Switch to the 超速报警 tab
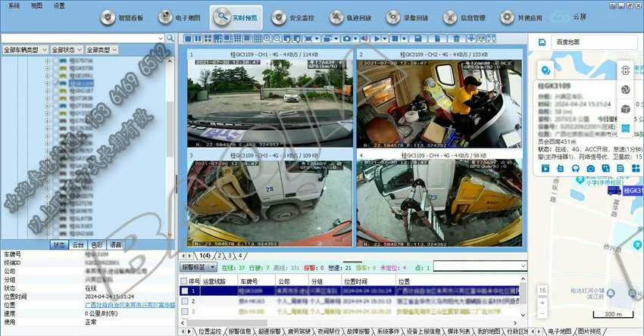 [272, 331]
